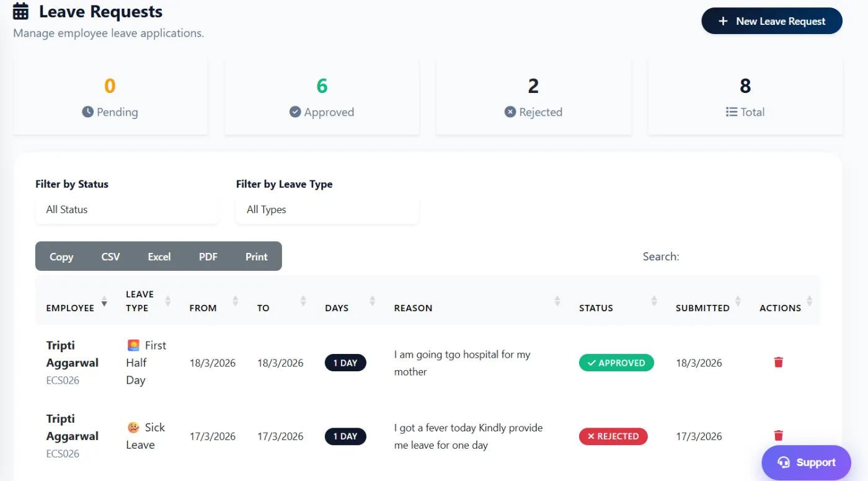Open the Filter by Status dropdown
The image size is (868, 481).
coord(127,210)
